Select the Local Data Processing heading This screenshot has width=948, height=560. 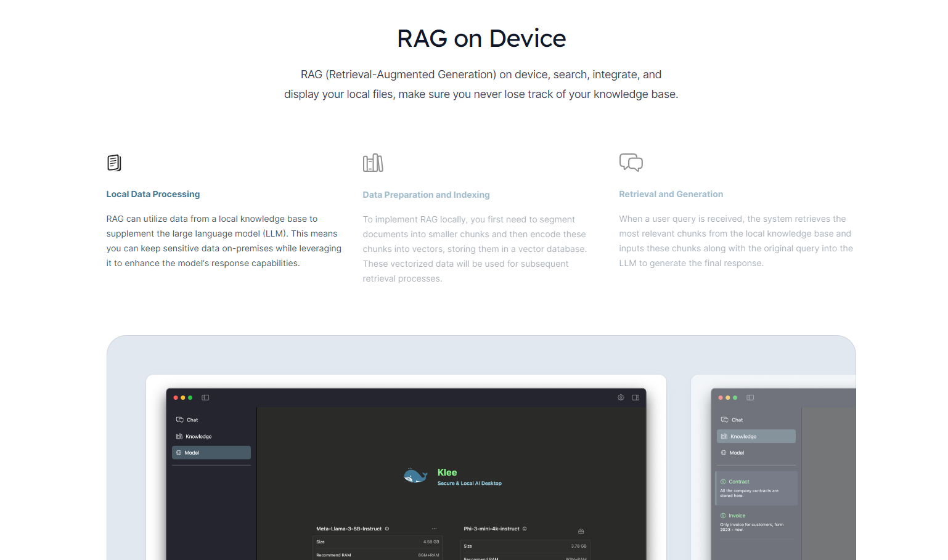[153, 194]
